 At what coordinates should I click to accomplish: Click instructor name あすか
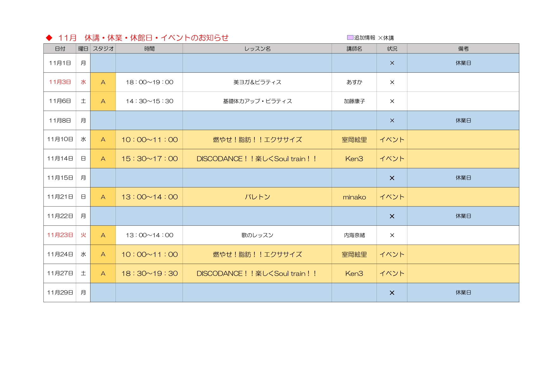point(354,82)
